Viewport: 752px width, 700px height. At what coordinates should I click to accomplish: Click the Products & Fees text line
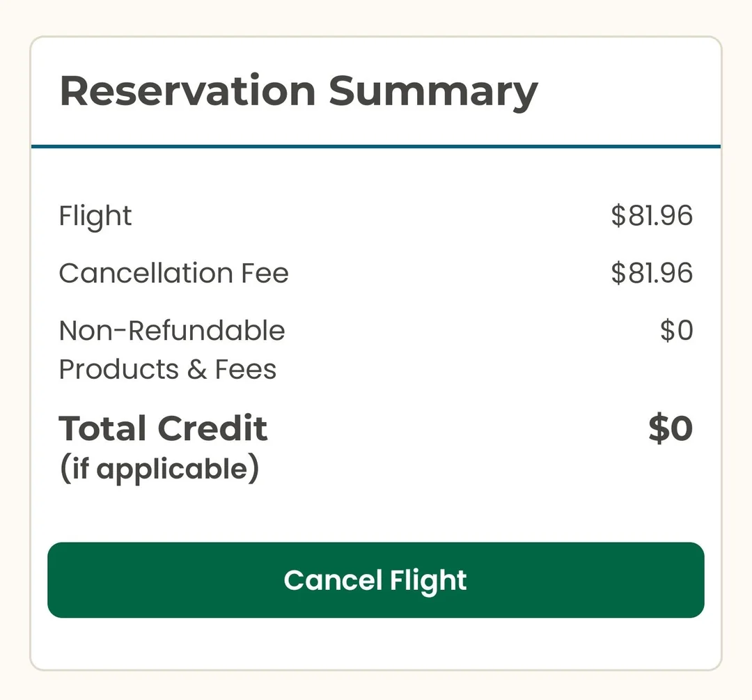pos(167,369)
